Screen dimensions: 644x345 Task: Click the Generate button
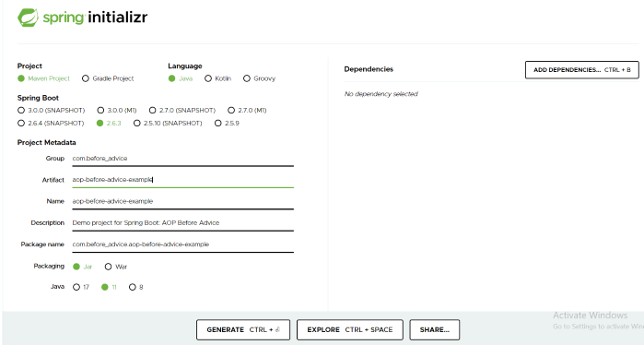pyautogui.click(x=243, y=330)
